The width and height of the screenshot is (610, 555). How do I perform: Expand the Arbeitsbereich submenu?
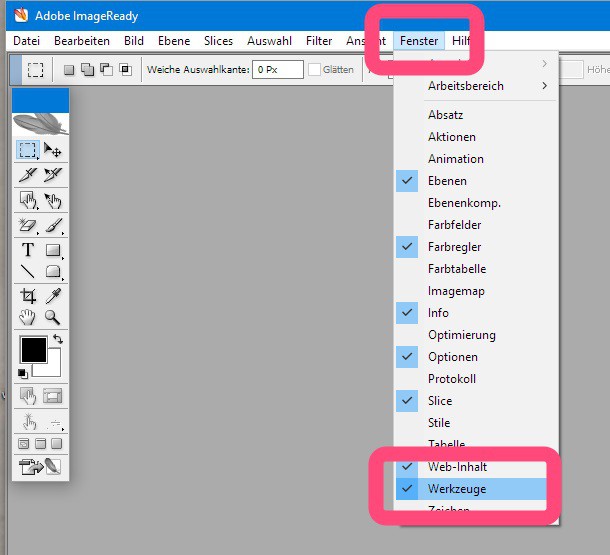466,86
